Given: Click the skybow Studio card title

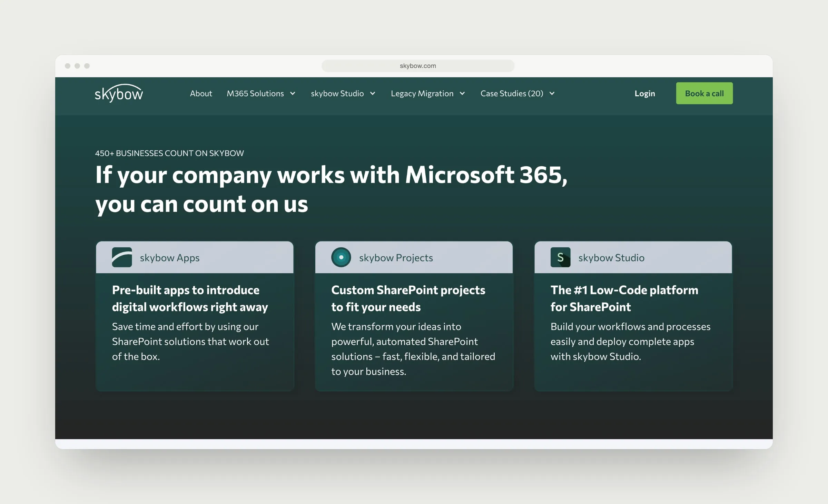Looking at the screenshot, I should pos(611,258).
